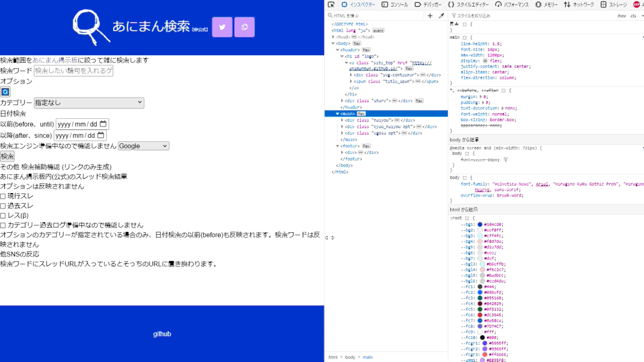The width and height of the screenshot is (644, 362).
Task: Switch to the コンソール tab
Action: pos(394,5)
